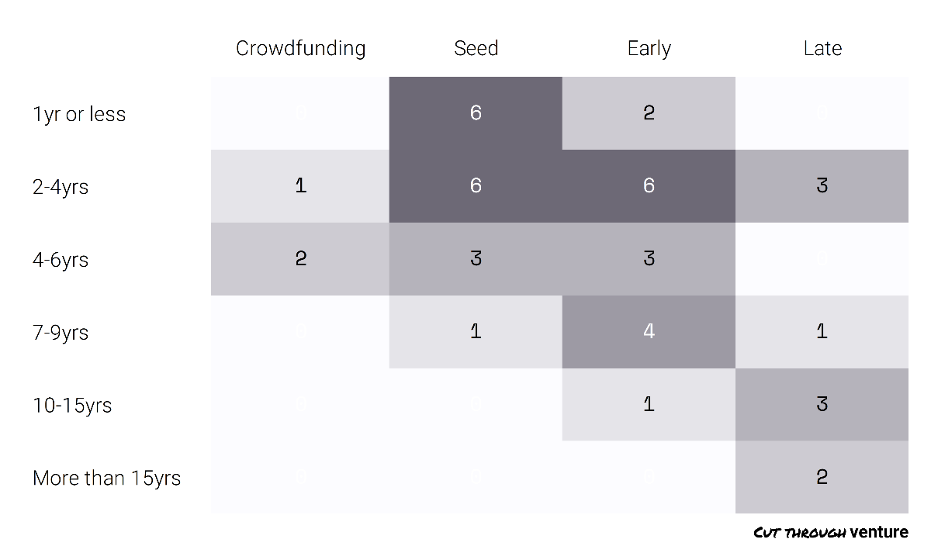The width and height of the screenshot is (931, 560).
Task: Click the Seed cell in the 7-9yrs row
Action: (476, 332)
